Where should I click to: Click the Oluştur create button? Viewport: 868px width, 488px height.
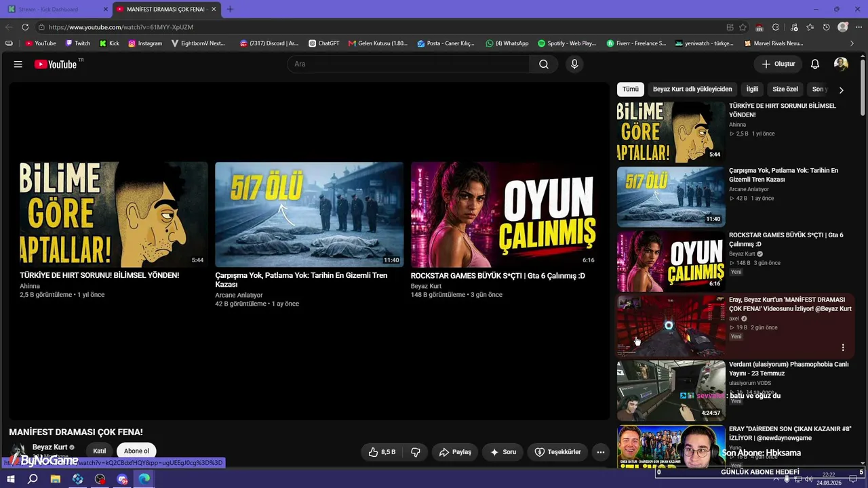(778, 64)
